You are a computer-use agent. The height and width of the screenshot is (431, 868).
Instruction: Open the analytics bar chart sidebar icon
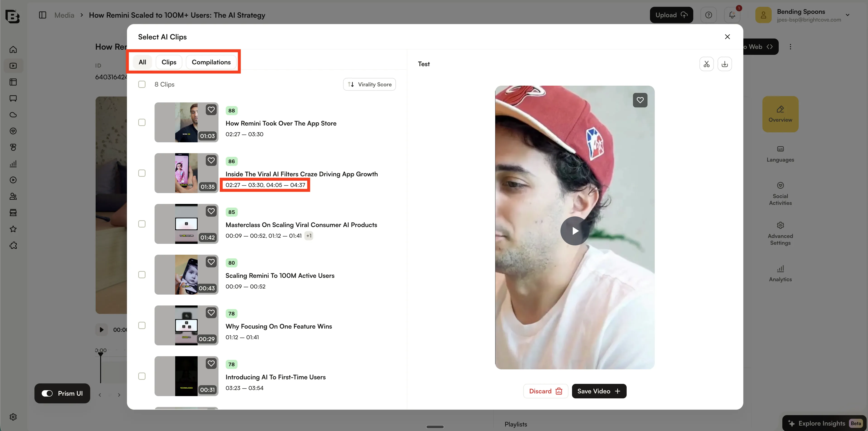click(x=13, y=164)
